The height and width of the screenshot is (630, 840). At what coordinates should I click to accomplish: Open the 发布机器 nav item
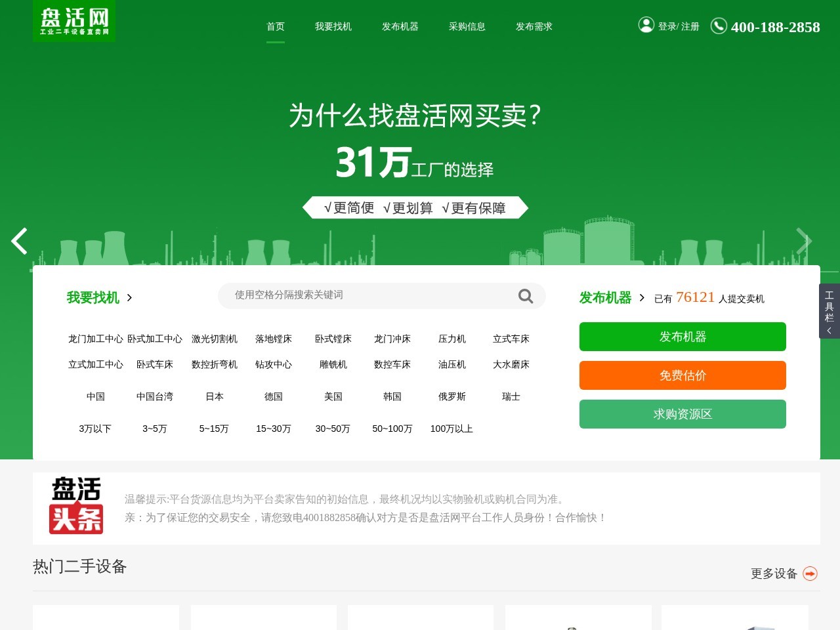point(400,27)
